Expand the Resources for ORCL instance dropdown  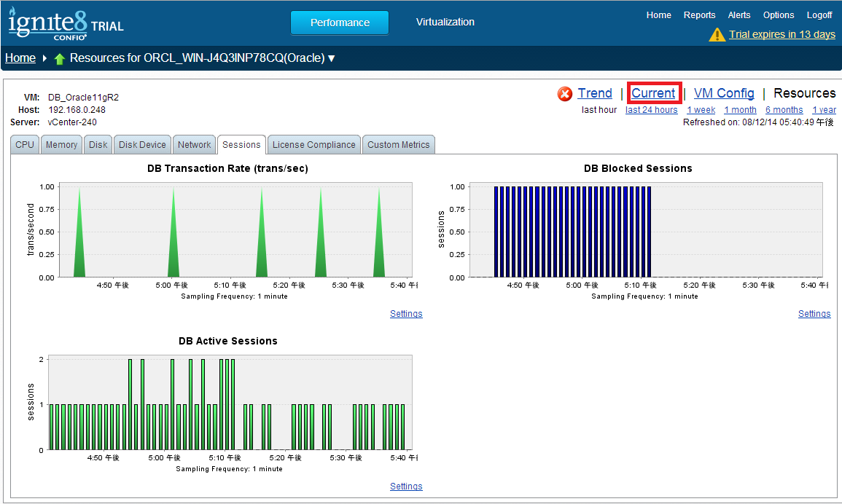(x=331, y=58)
